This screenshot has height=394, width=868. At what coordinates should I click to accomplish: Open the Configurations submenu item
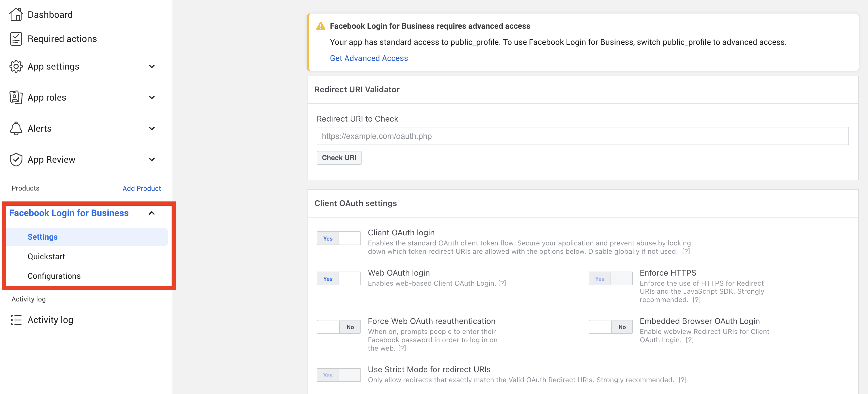[54, 276]
